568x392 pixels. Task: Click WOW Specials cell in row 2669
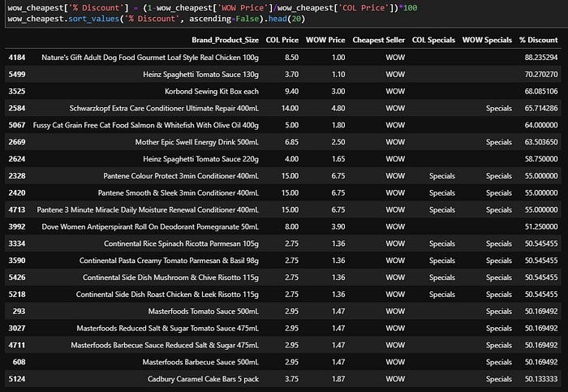(499, 142)
